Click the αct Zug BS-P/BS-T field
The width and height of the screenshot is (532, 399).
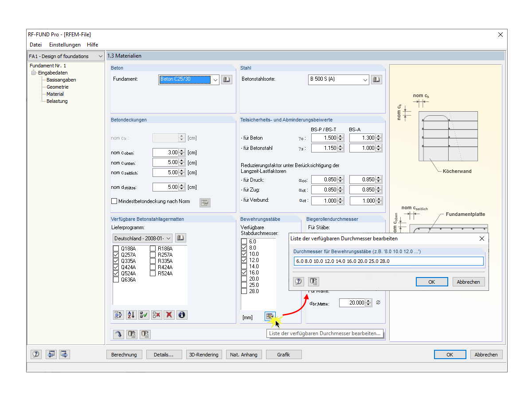324,190
